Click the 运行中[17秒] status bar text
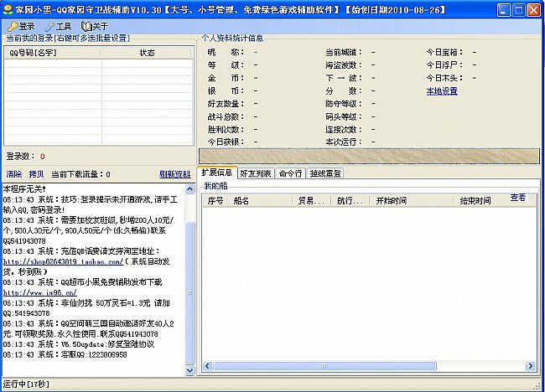 [x=26, y=384]
